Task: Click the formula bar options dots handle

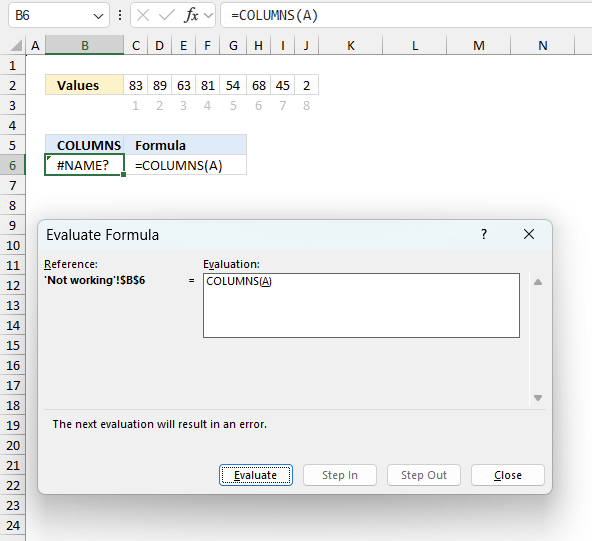Action: [x=120, y=15]
